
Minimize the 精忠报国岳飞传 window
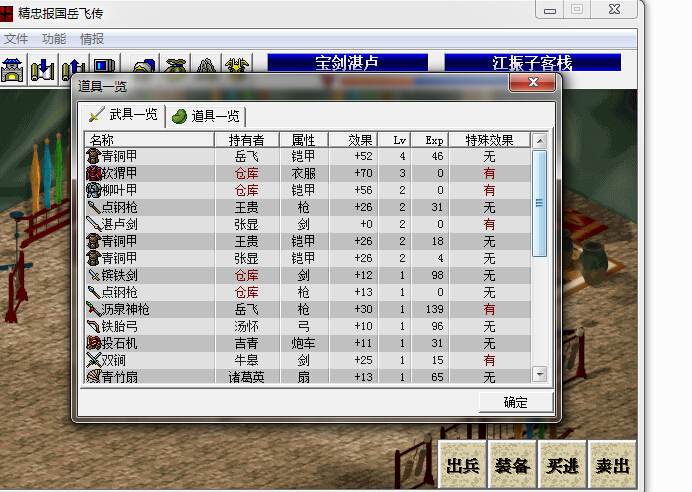tap(550, 10)
